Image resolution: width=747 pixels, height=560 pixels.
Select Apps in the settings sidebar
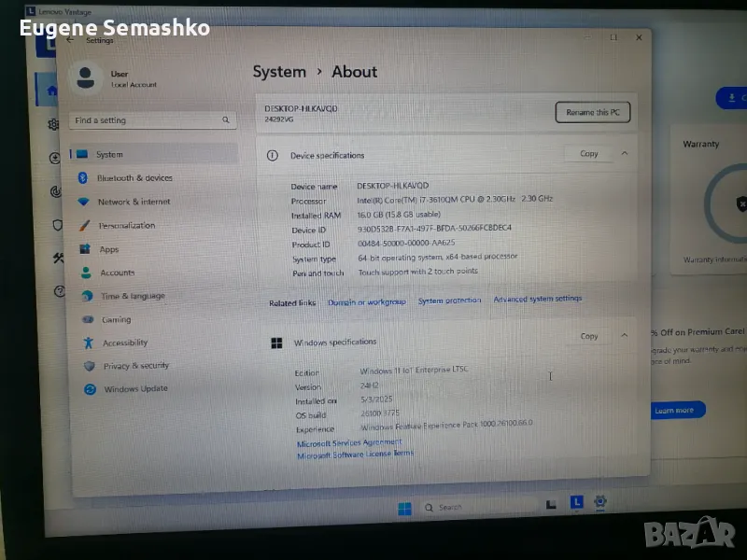(x=109, y=249)
